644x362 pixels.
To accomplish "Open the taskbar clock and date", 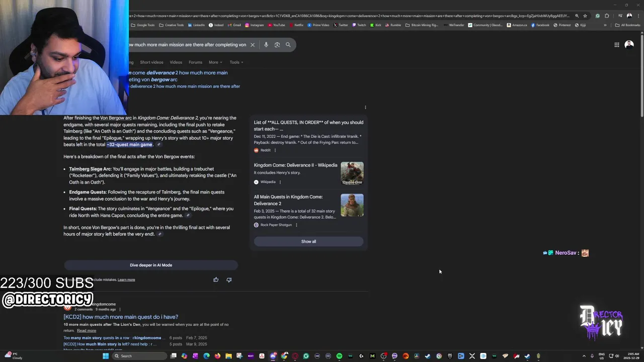I will tap(631, 356).
